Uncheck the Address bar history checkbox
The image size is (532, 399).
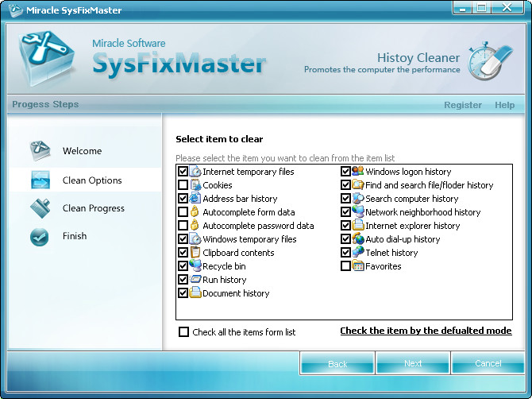coord(183,199)
